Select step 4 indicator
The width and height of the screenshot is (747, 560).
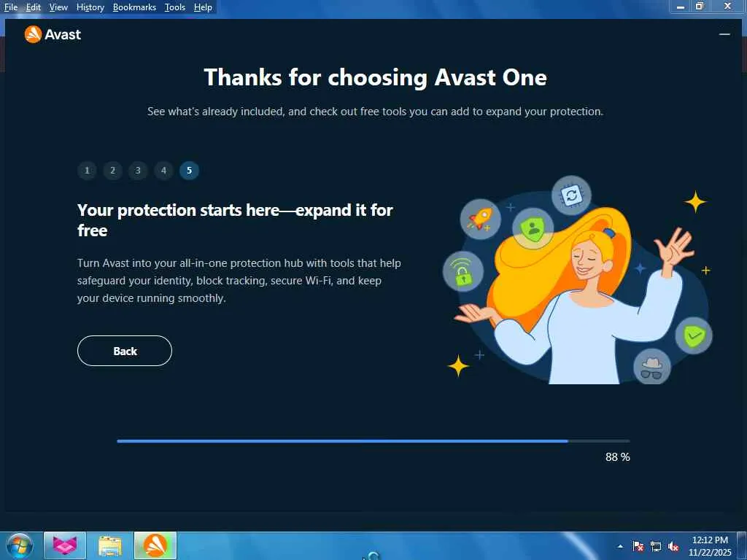click(164, 171)
